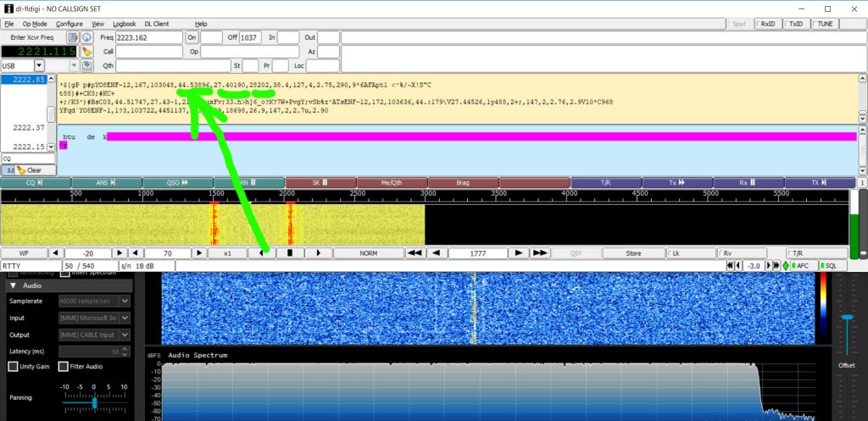The height and width of the screenshot is (421, 868).
Task: Click the Panning slider
Action: click(93, 401)
